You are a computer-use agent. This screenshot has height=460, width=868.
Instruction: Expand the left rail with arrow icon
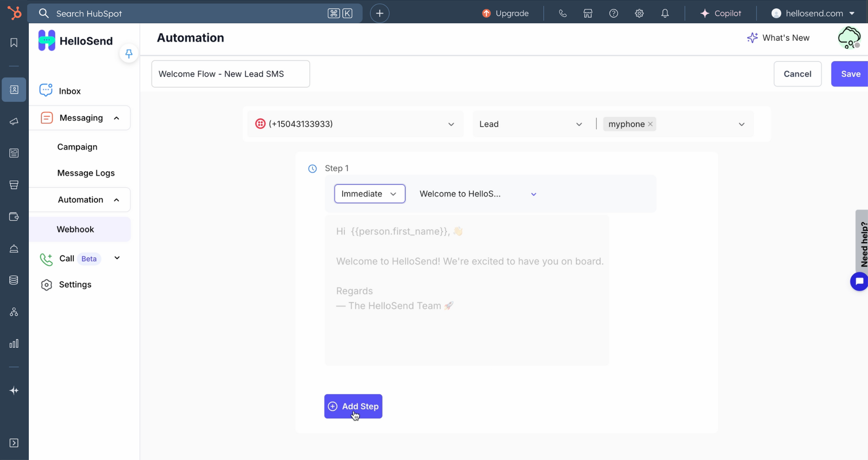pos(14,443)
